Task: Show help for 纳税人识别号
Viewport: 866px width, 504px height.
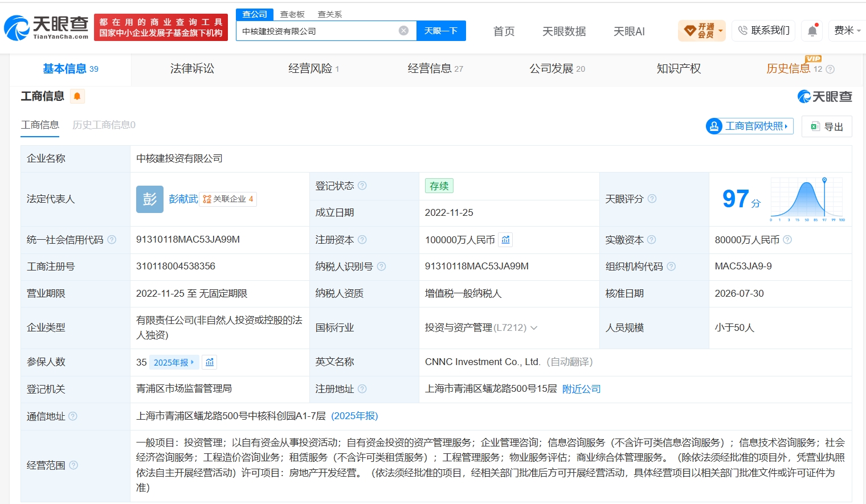Action: (382, 267)
